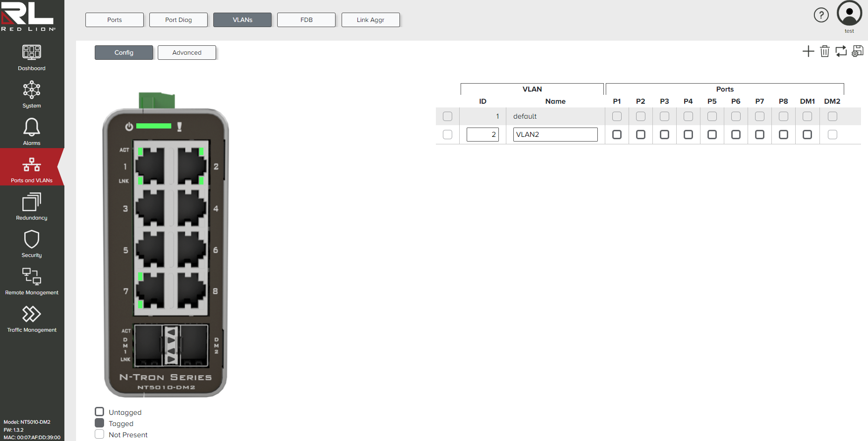This screenshot has width=868, height=441.
Task: Click the Model NT5010-DM2 status text
Action: click(x=27, y=422)
